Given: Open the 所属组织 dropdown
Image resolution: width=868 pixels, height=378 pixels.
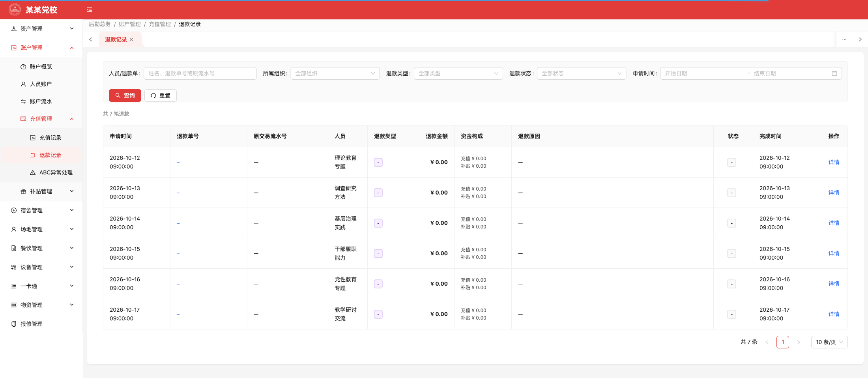Looking at the screenshot, I should [335, 73].
